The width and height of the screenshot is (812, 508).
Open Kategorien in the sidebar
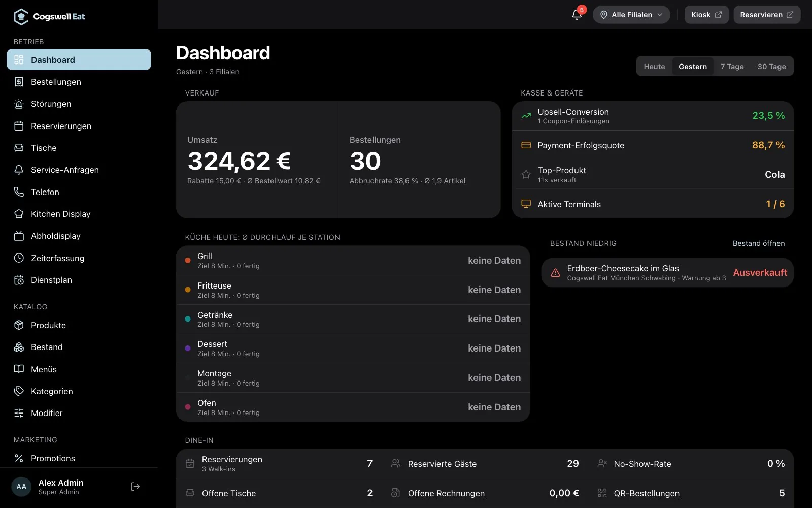coord(79,391)
